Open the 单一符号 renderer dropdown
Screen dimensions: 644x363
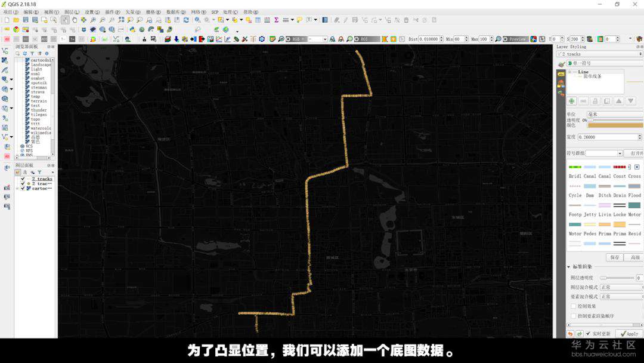[605, 63]
